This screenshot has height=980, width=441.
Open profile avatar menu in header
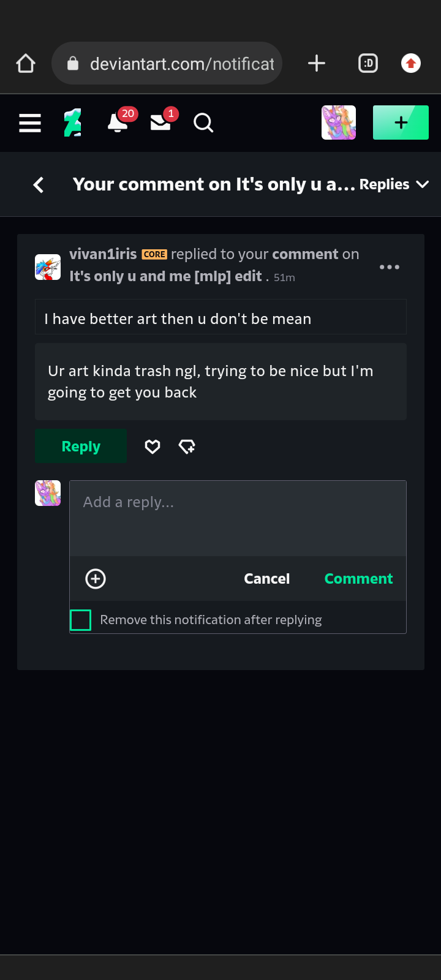click(339, 123)
